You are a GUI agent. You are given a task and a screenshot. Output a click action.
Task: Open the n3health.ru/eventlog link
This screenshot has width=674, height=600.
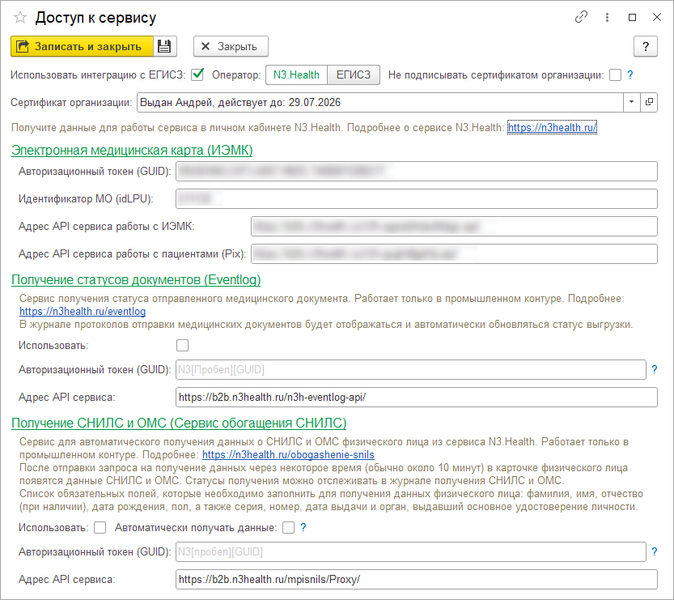(83, 311)
